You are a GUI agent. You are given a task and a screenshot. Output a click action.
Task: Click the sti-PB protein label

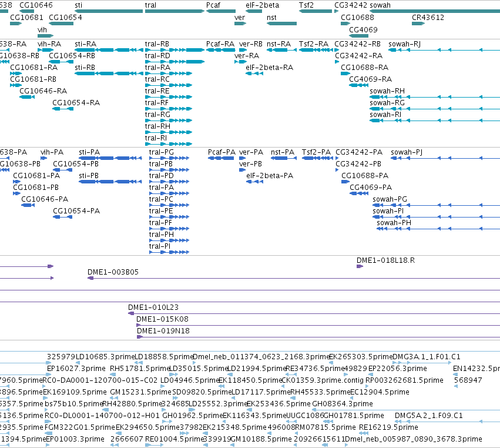pos(89,176)
